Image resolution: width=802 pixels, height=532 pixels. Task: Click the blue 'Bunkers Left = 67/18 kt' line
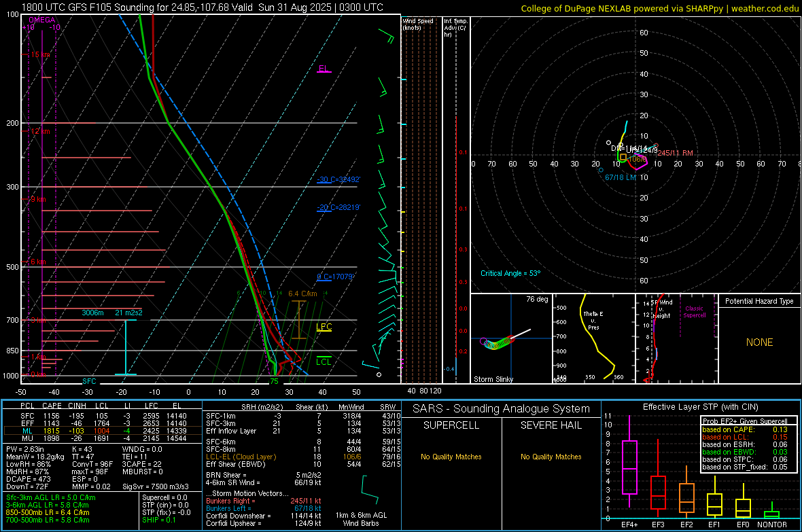tap(264, 508)
